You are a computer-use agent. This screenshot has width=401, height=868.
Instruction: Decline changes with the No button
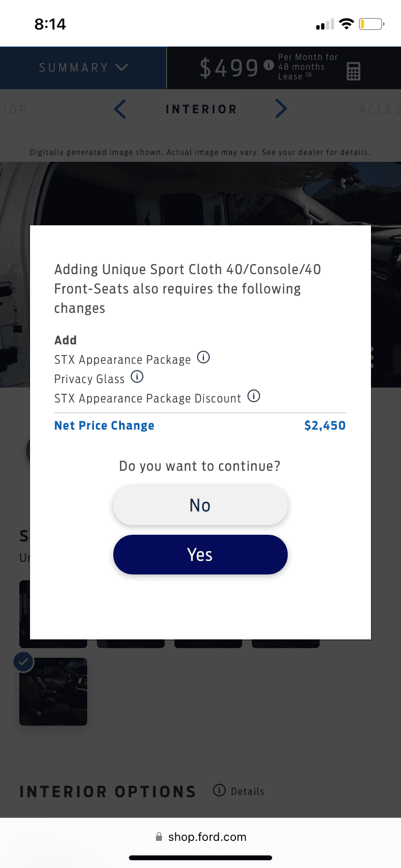click(200, 505)
